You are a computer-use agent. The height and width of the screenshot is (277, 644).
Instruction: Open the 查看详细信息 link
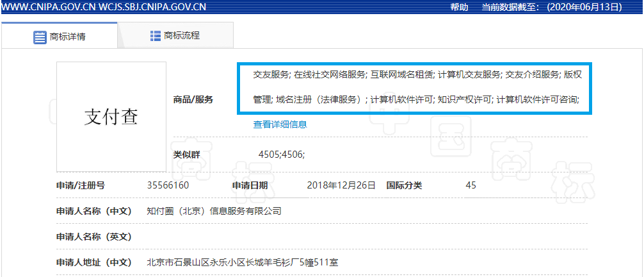(x=280, y=124)
